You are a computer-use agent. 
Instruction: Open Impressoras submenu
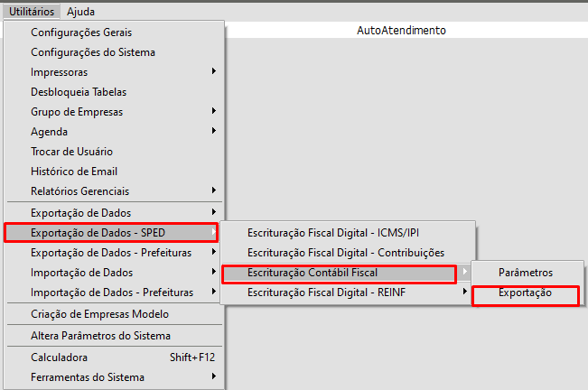tap(114, 72)
